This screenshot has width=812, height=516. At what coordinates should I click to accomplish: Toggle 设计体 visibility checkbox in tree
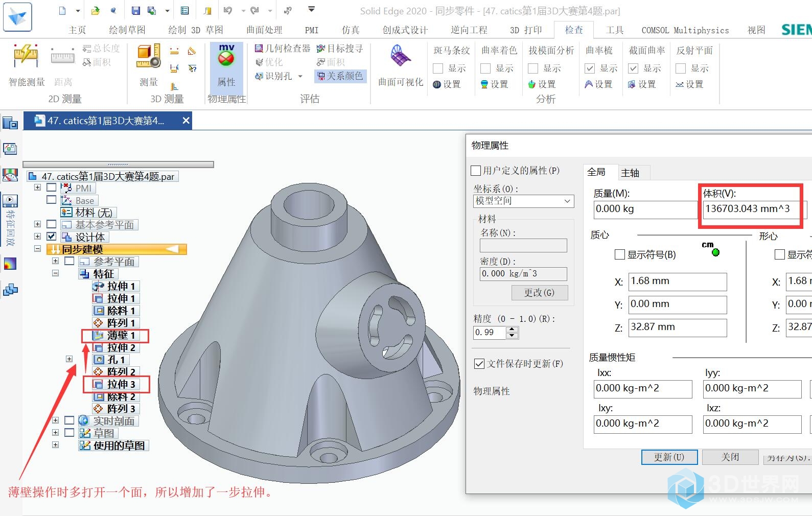(x=51, y=237)
